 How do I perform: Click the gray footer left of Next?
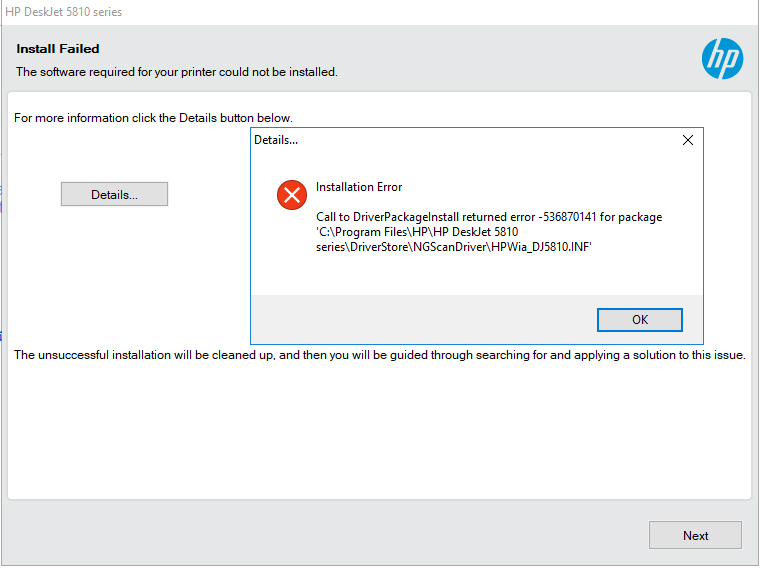320,535
